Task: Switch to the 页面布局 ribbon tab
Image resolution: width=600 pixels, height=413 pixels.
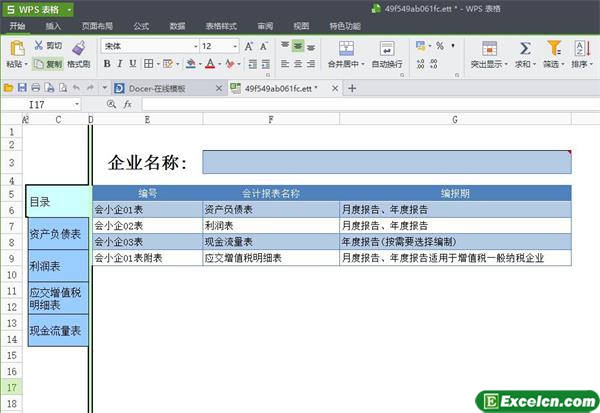Action: pyautogui.click(x=97, y=26)
